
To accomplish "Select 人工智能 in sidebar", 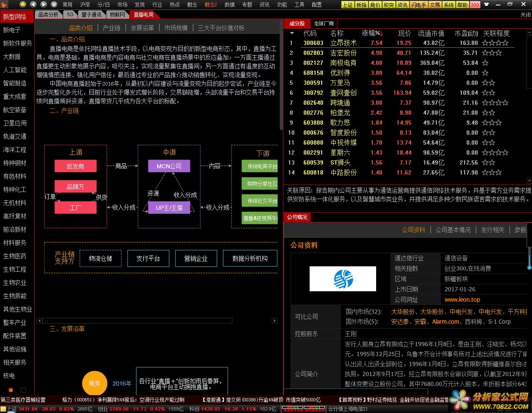I will point(15,70).
